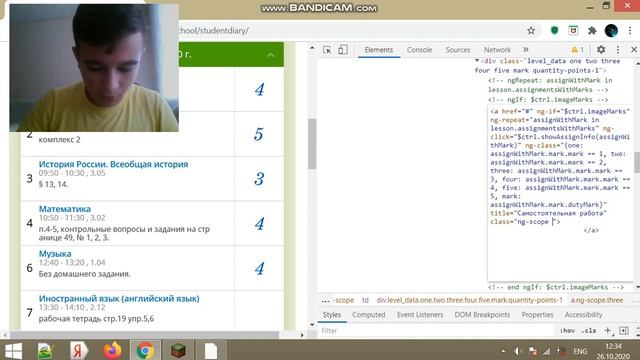
Task: Click the mark 4 for Математика
Action: point(259,224)
